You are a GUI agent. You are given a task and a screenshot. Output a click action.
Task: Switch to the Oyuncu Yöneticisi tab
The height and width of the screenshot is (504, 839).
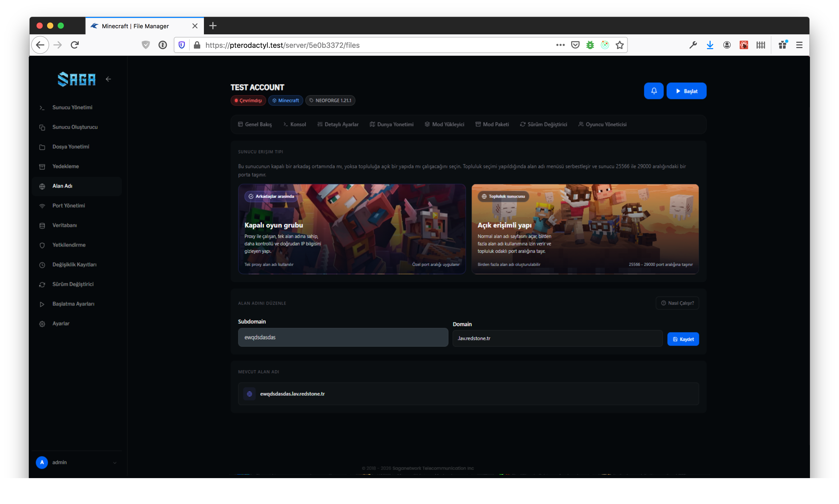click(x=602, y=124)
